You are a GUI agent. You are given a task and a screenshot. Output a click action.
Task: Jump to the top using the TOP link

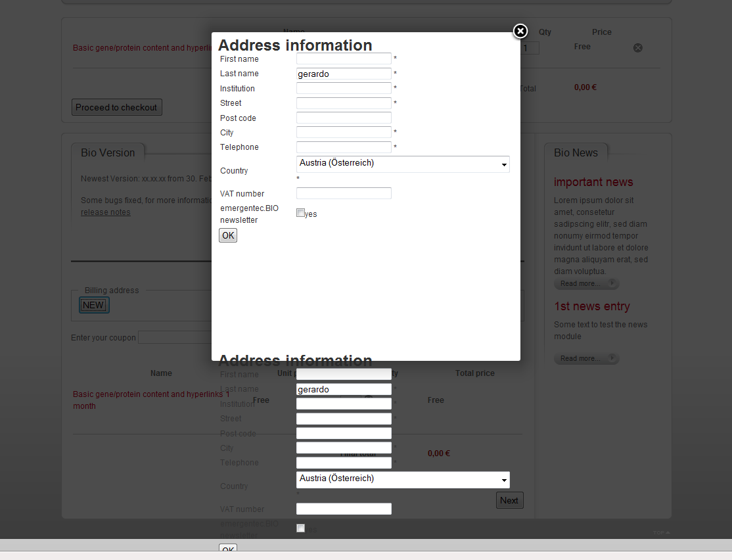(661, 532)
